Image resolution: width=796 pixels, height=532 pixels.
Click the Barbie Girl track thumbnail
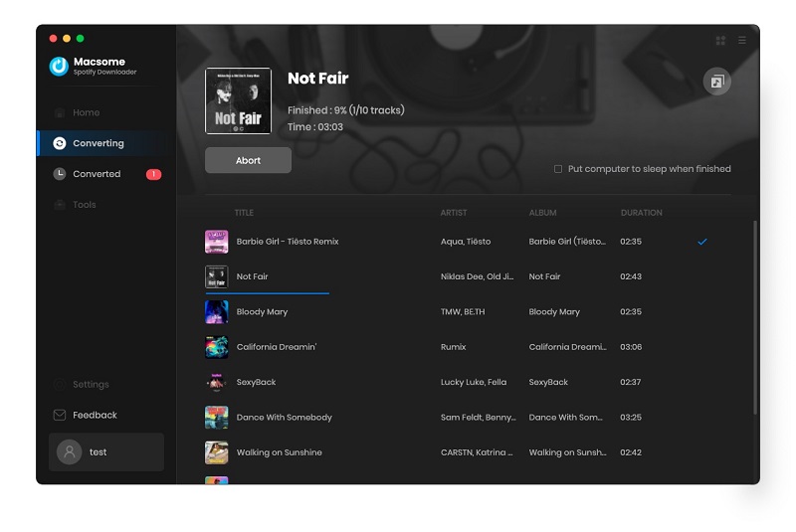point(216,242)
